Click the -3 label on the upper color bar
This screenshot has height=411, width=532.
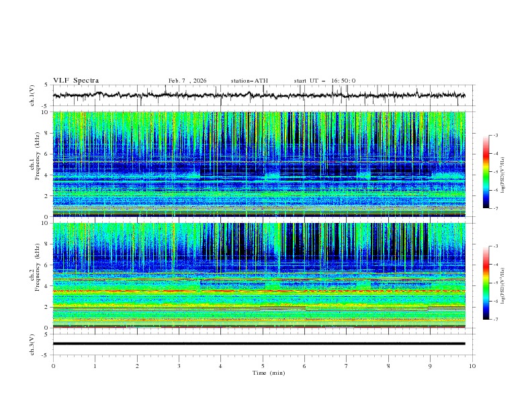coord(496,136)
